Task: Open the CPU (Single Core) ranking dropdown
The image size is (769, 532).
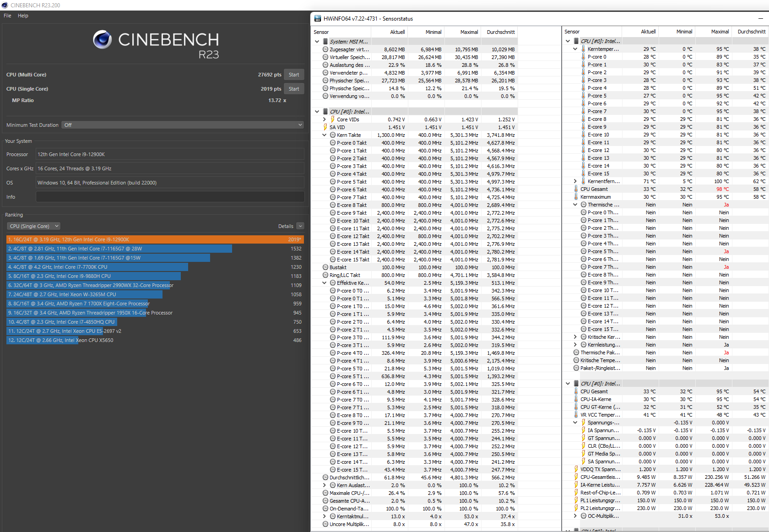Action: [33, 226]
